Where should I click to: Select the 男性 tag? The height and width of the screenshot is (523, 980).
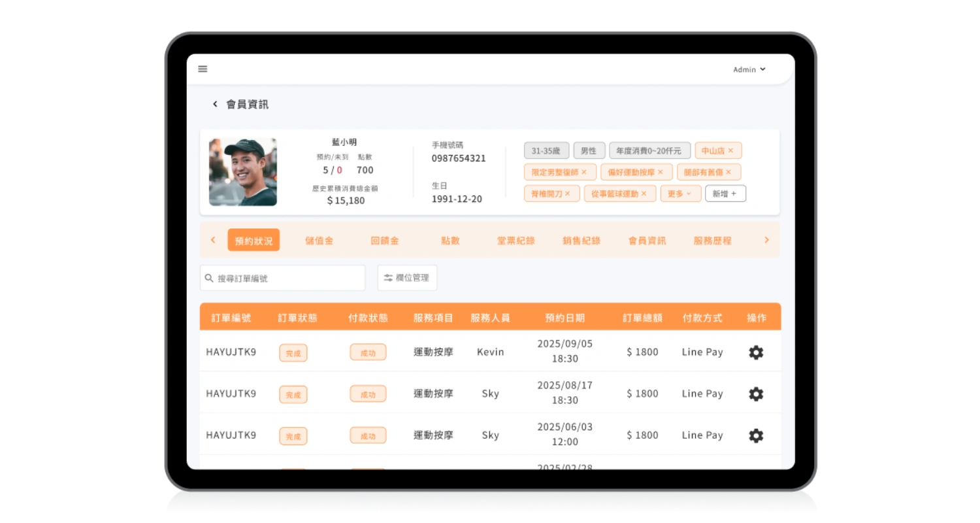click(x=589, y=150)
